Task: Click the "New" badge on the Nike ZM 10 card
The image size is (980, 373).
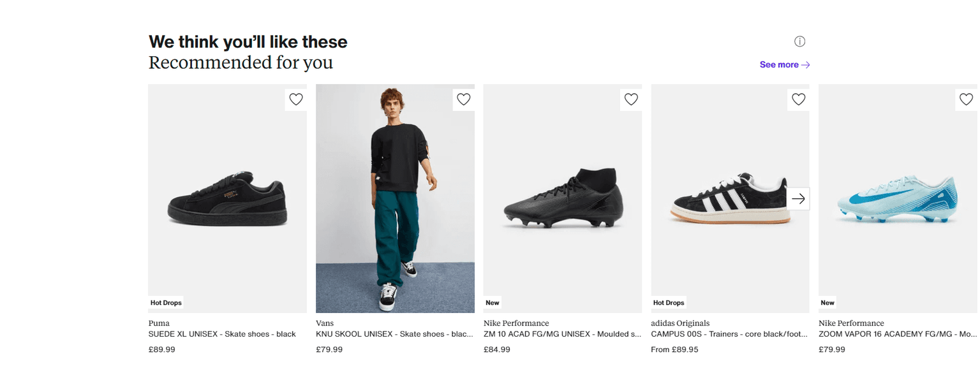Action: click(x=492, y=302)
